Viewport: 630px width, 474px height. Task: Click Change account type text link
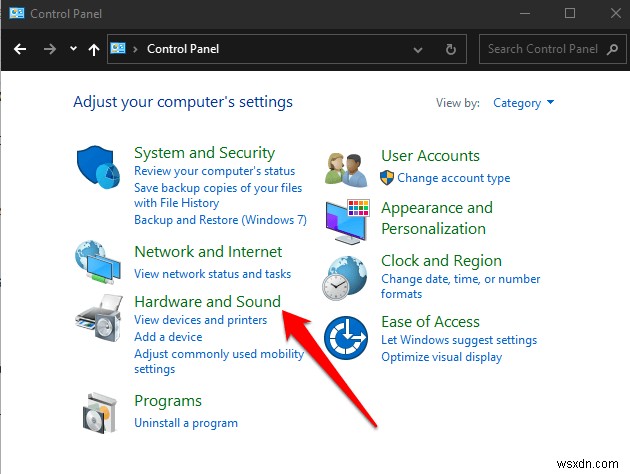click(454, 178)
